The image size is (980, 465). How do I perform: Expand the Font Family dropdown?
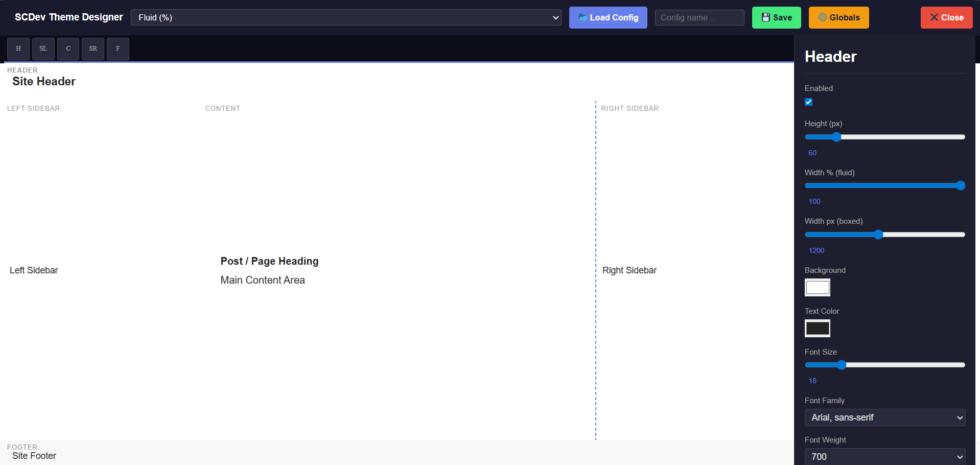(x=884, y=417)
